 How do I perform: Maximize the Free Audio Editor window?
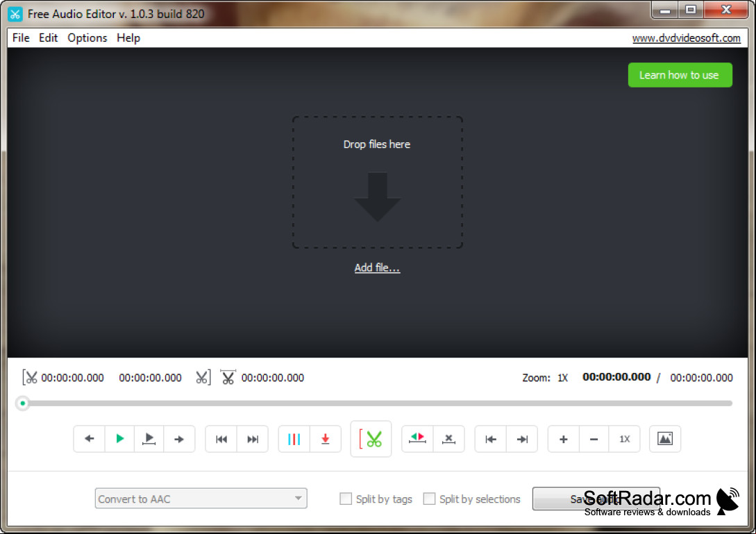(691, 10)
